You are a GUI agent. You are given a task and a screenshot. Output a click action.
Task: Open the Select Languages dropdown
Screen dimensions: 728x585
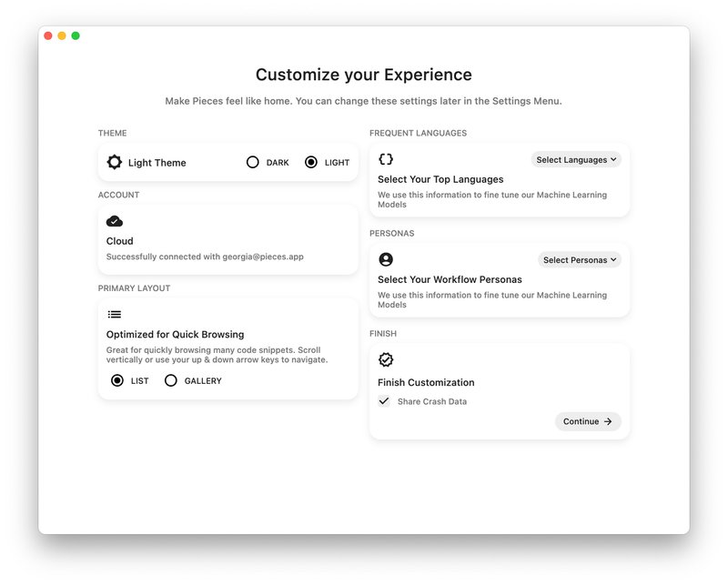point(576,159)
